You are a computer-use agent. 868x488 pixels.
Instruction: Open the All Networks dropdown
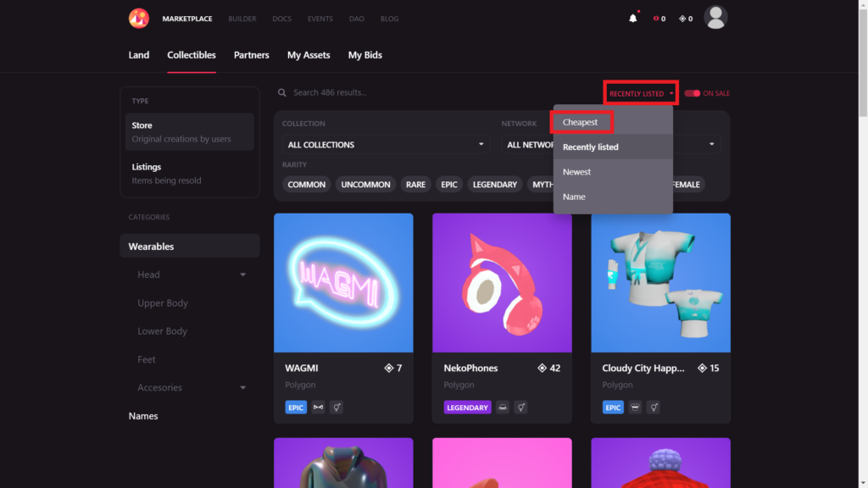coord(527,144)
